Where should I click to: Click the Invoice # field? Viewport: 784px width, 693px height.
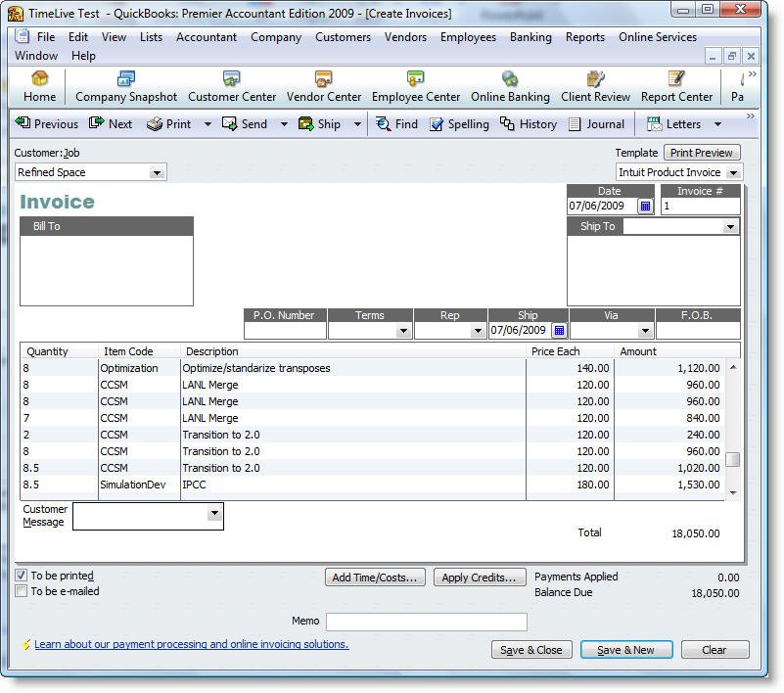[700, 206]
